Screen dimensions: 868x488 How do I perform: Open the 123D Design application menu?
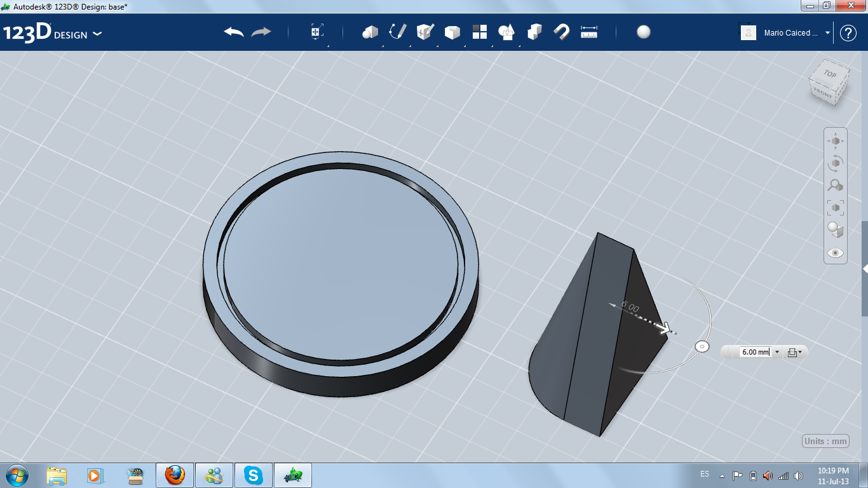point(53,33)
